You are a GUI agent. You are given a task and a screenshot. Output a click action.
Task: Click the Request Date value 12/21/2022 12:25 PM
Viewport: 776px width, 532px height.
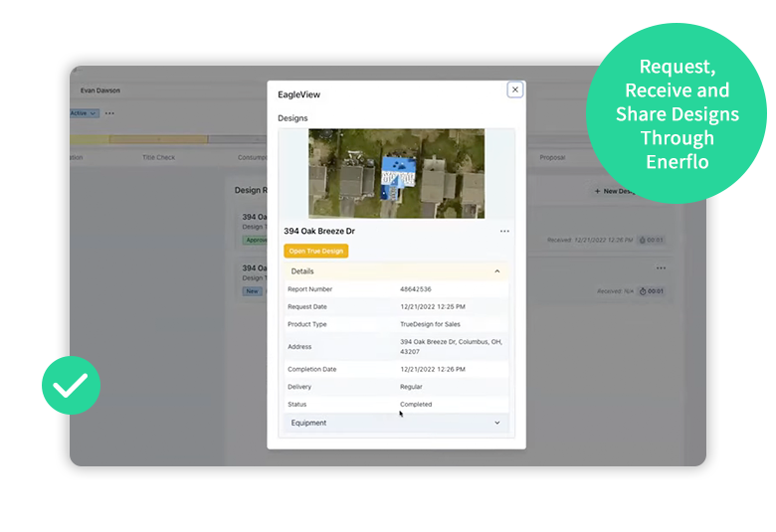[x=433, y=307]
